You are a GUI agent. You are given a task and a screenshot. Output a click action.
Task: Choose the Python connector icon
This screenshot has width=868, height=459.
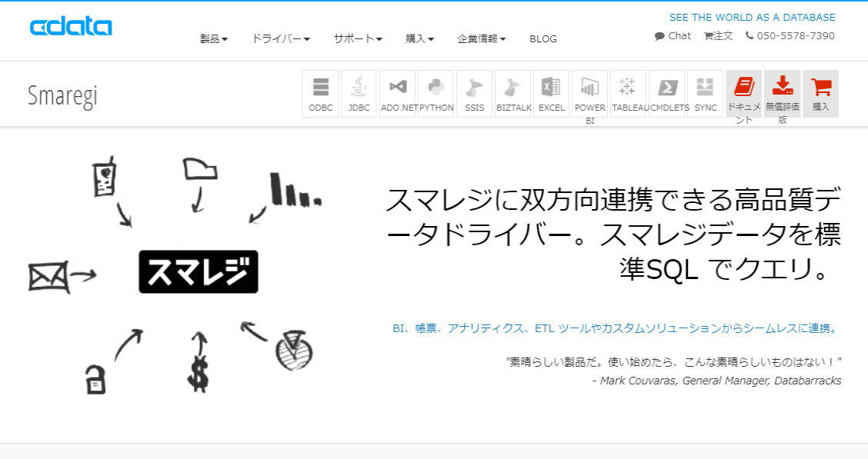click(436, 94)
